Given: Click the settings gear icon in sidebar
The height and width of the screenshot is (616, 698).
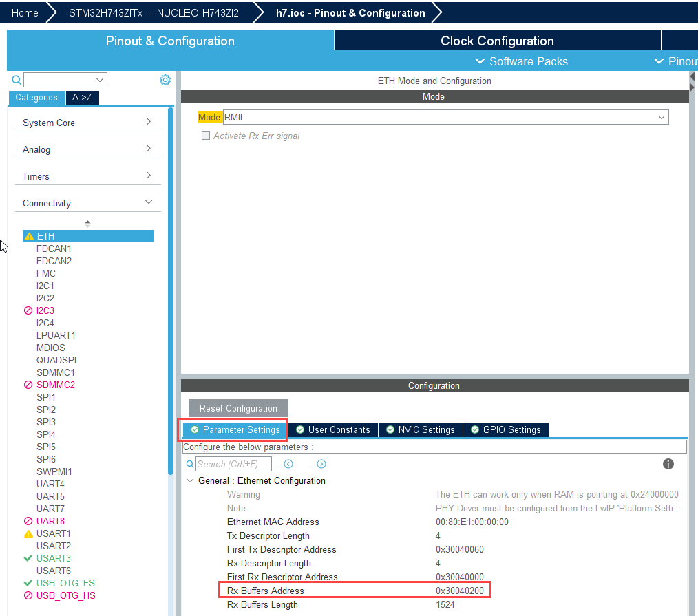Looking at the screenshot, I should [165, 80].
